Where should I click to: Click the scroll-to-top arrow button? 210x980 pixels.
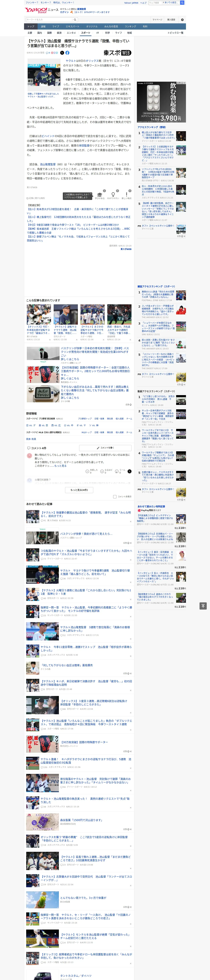tap(203, 606)
